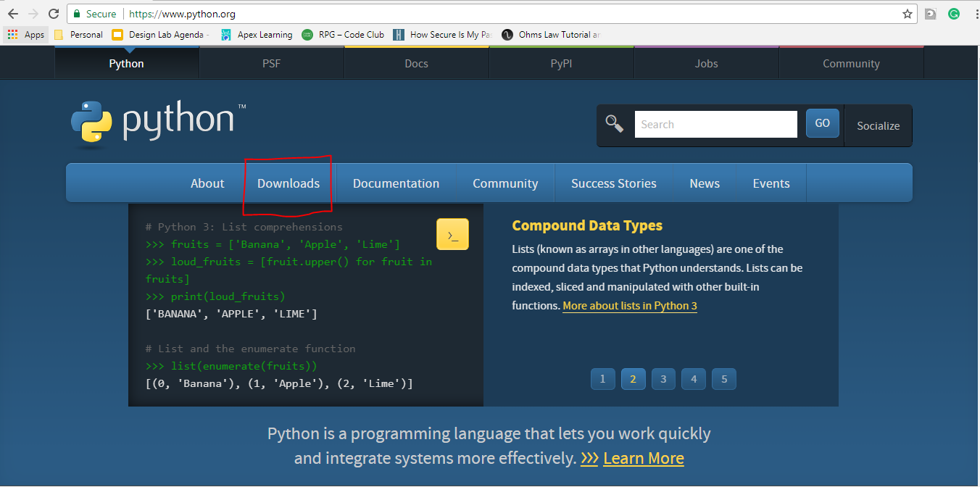The image size is (980, 487).
Task: Show slide 2 of the code carousel
Action: pos(633,378)
